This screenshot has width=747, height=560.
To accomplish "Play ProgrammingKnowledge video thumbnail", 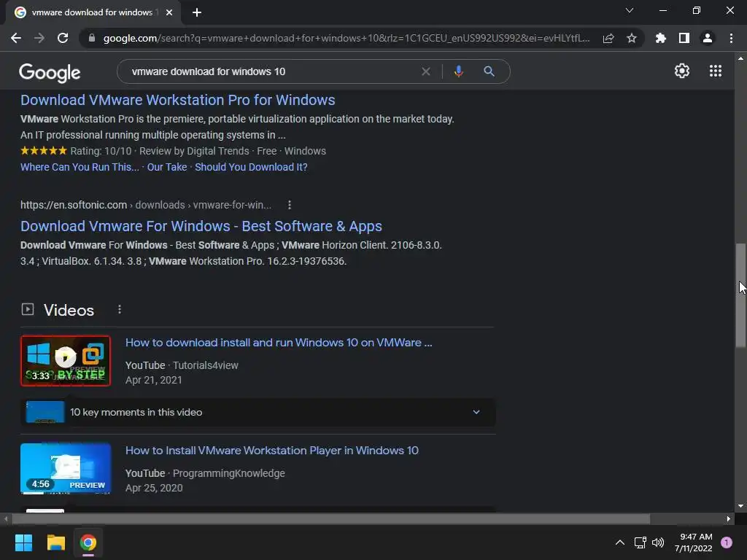I will pos(66,469).
